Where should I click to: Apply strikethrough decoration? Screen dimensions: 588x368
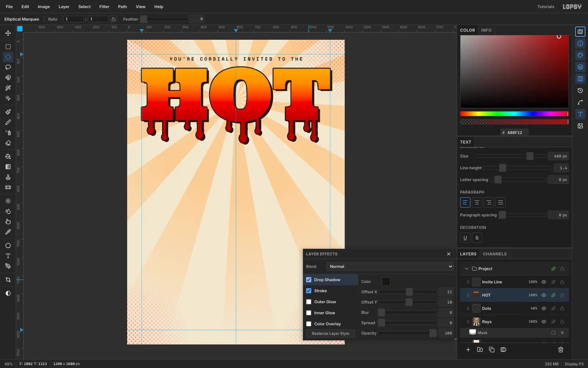coord(477,238)
